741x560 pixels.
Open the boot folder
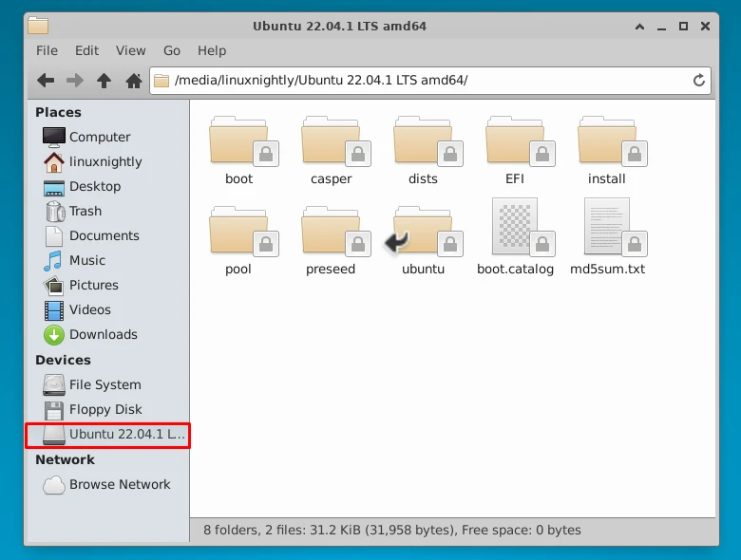pyautogui.click(x=243, y=150)
